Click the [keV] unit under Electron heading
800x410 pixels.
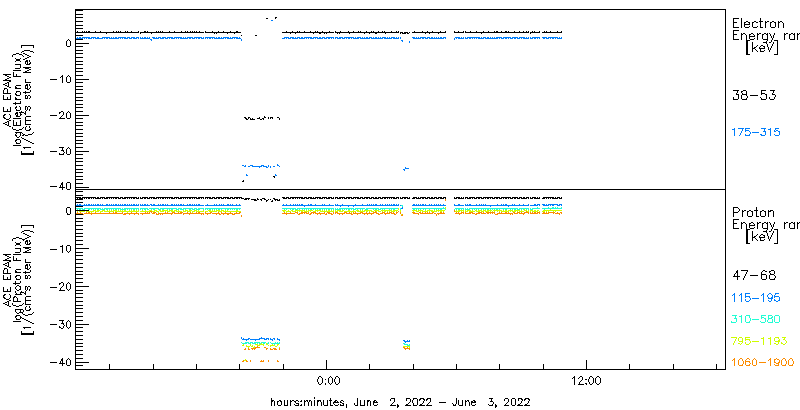tap(762, 48)
